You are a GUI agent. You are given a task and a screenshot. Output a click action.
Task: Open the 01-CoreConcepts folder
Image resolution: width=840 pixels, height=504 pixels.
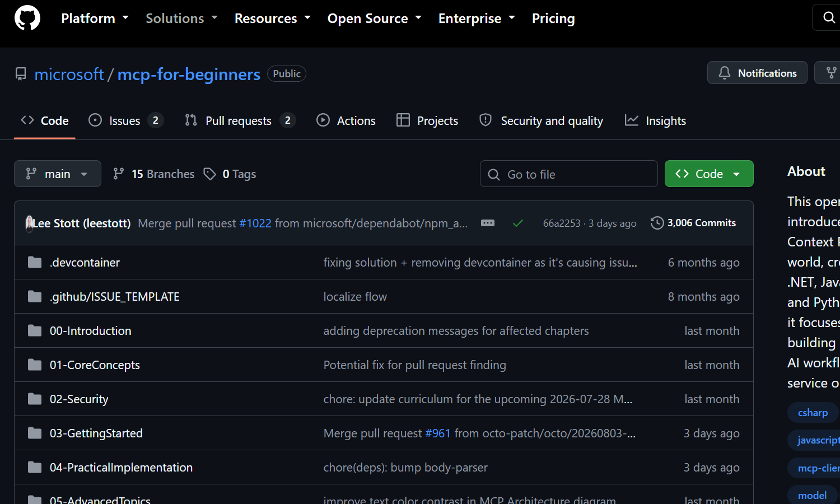click(95, 365)
